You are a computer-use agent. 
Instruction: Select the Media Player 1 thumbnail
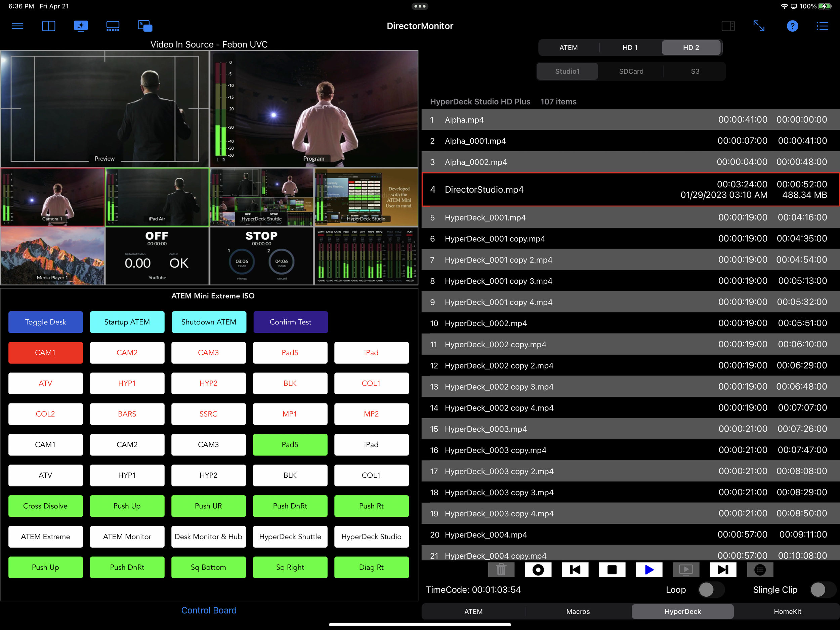[x=52, y=256]
